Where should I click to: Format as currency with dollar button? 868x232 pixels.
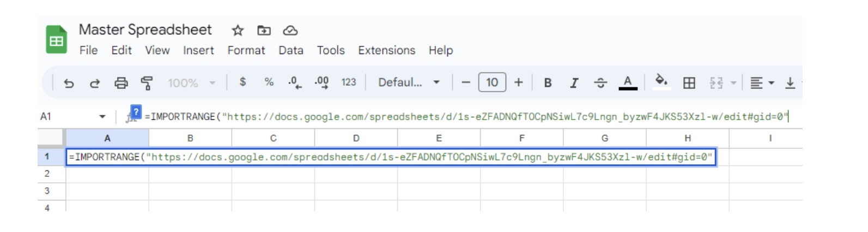[242, 82]
